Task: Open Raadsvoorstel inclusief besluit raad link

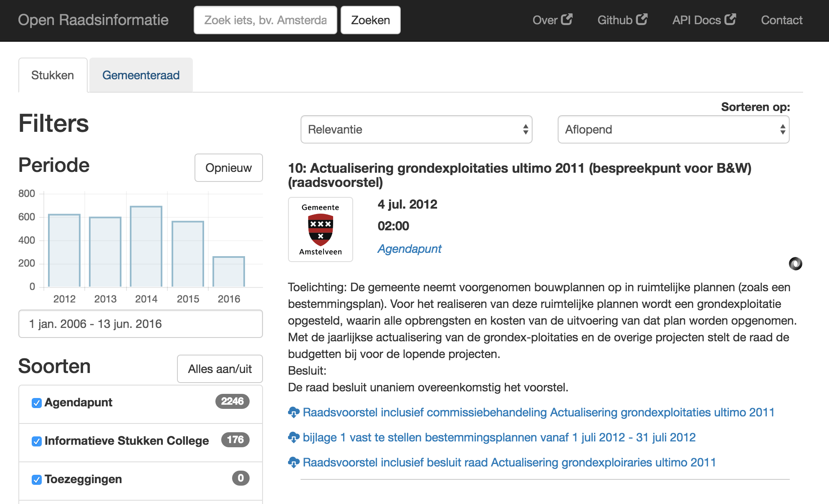Action: (509, 462)
